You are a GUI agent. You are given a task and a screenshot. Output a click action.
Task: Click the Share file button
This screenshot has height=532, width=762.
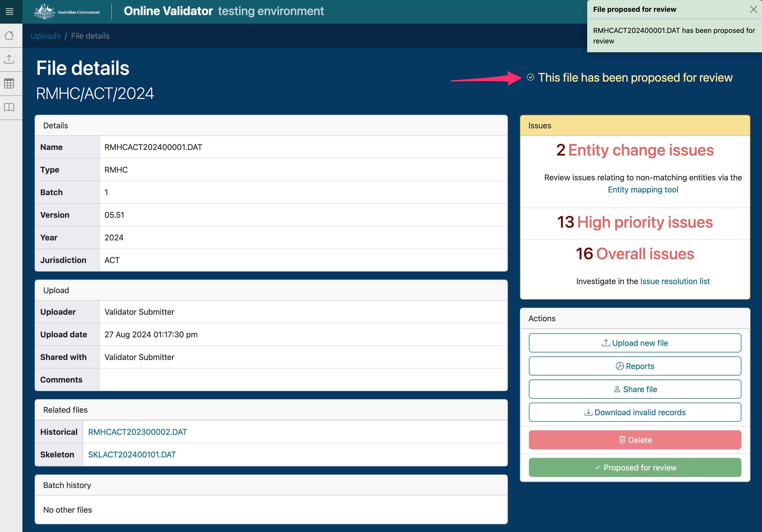pos(635,389)
